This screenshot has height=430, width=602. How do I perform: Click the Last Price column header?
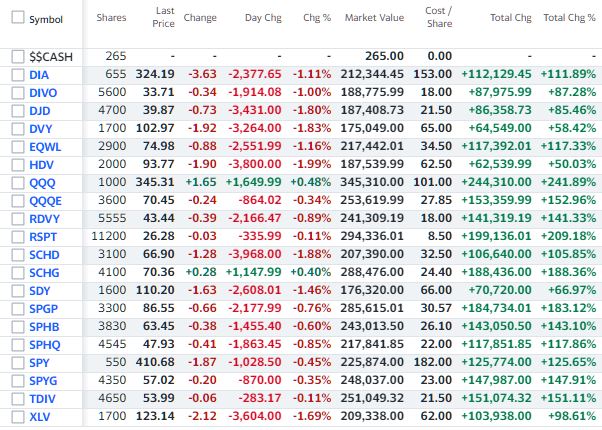[162, 19]
